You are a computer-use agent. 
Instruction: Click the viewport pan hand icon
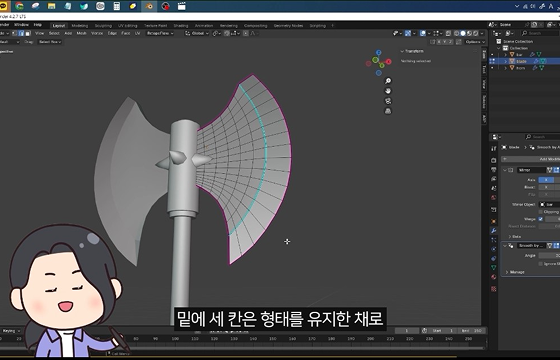point(388,91)
